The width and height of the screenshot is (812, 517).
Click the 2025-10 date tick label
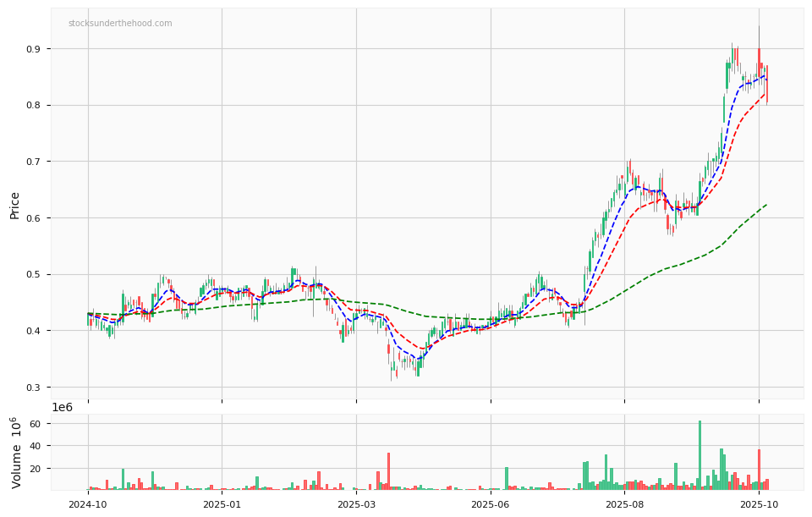pos(759,504)
